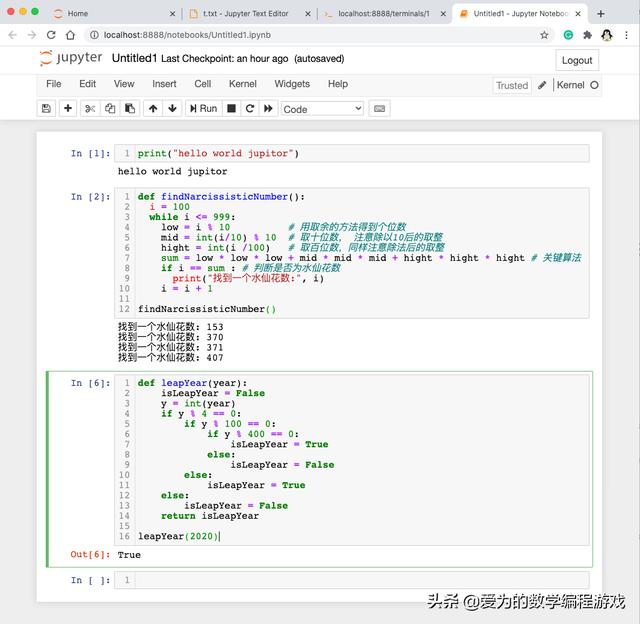Screen dimensions: 640x624
Task: Click the Trusted notebook indicator
Action: (512, 86)
